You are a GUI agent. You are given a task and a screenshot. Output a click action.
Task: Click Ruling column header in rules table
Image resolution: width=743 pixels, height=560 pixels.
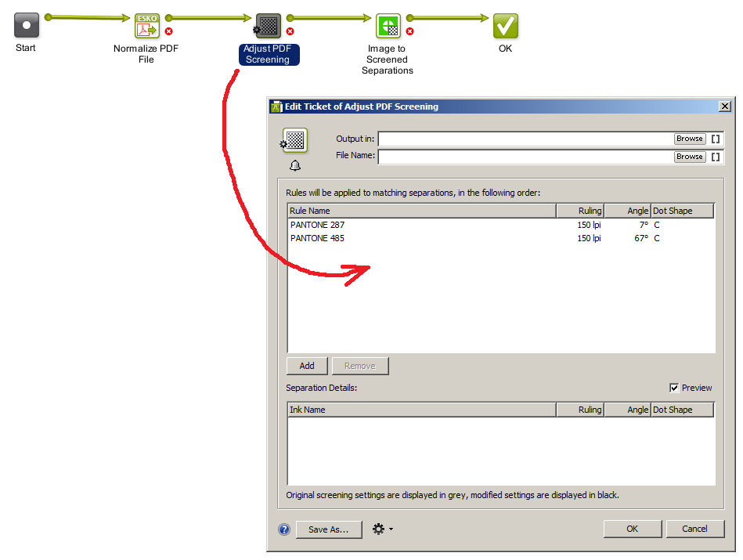pyautogui.click(x=580, y=211)
